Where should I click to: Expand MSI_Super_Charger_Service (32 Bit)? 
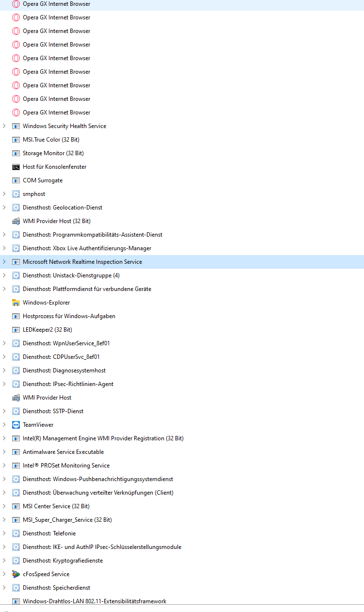click(4, 520)
